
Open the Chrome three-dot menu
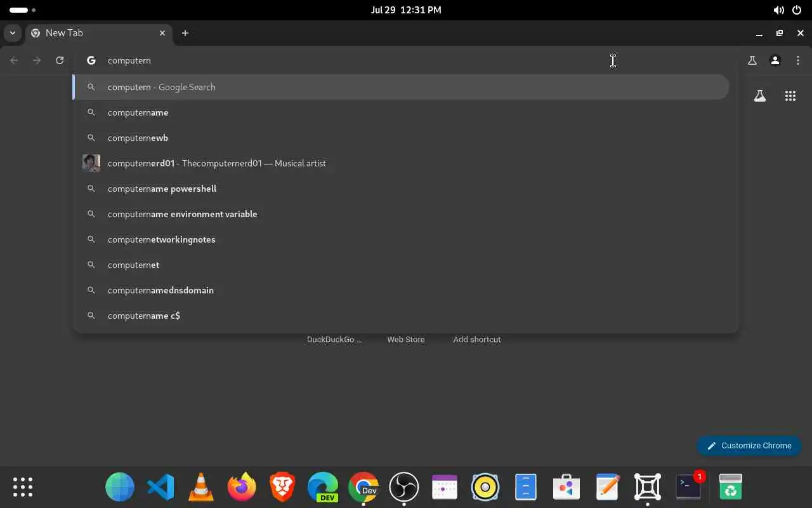pos(798,60)
